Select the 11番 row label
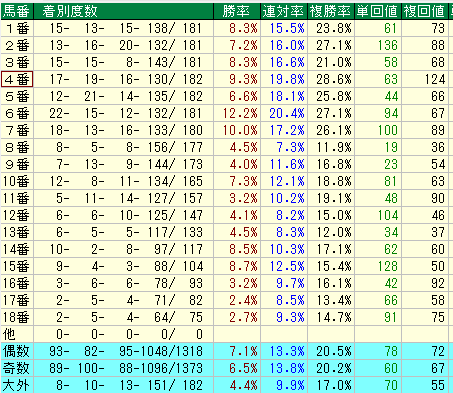The width and height of the screenshot is (453, 393). (x=17, y=199)
